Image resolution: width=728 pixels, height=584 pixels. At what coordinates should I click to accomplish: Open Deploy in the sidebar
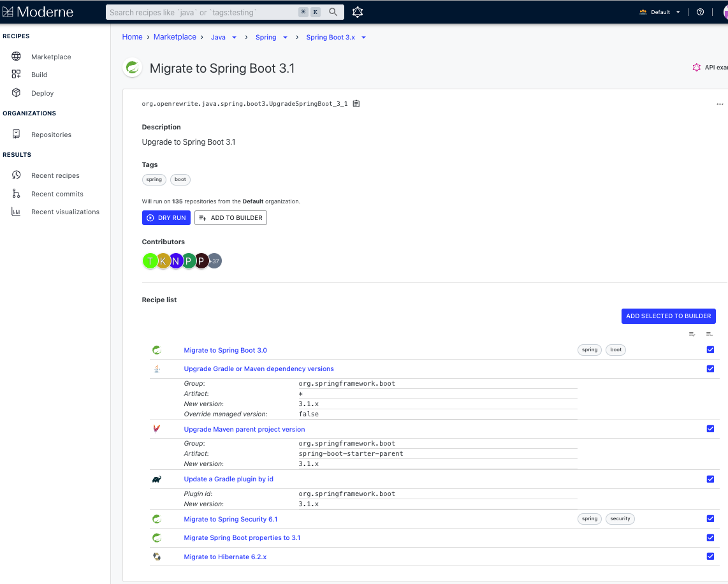coord(42,93)
